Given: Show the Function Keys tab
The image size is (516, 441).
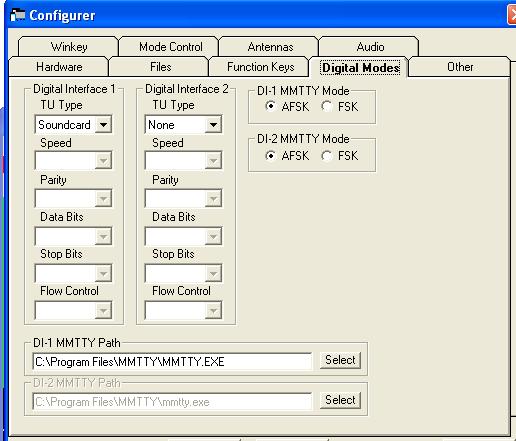Looking at the screenshot, I should tap(260, 67).
